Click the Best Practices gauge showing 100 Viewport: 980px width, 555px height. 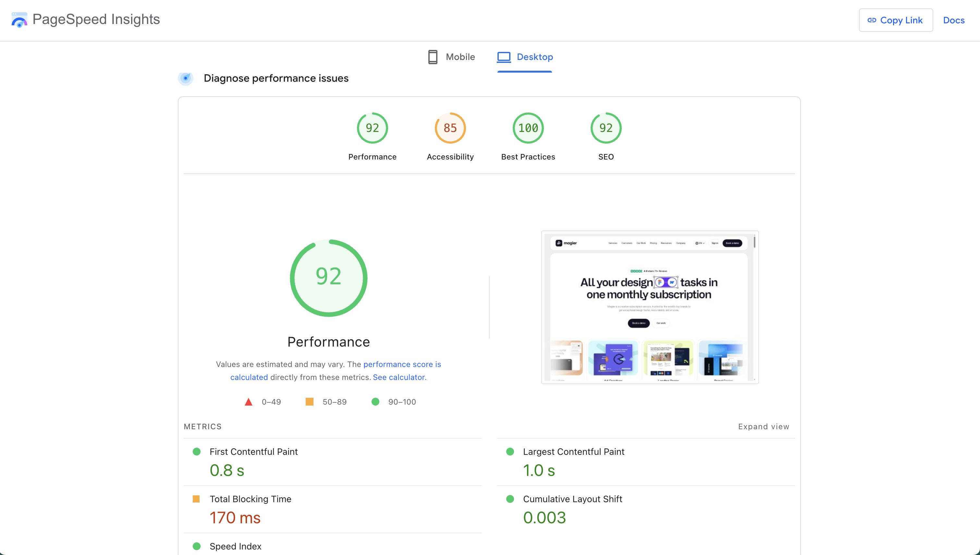528,128
